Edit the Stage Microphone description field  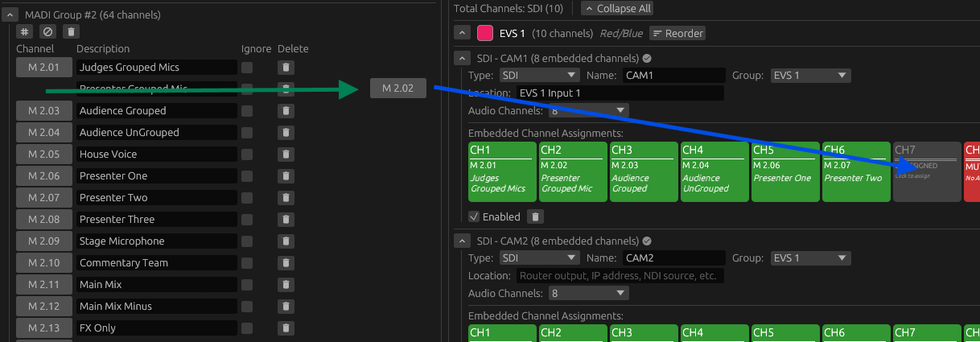pos(157,241)
